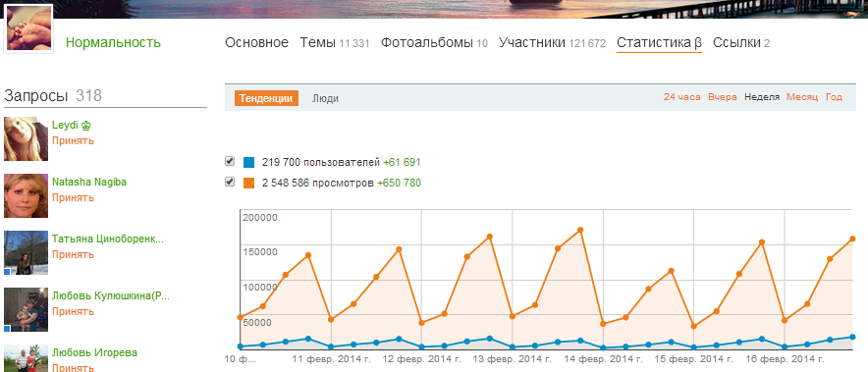Image resolution: width=868 pixels, height=372 pixels.
Task: Click the +61 691 users growth value
Action: click(402, 162)
